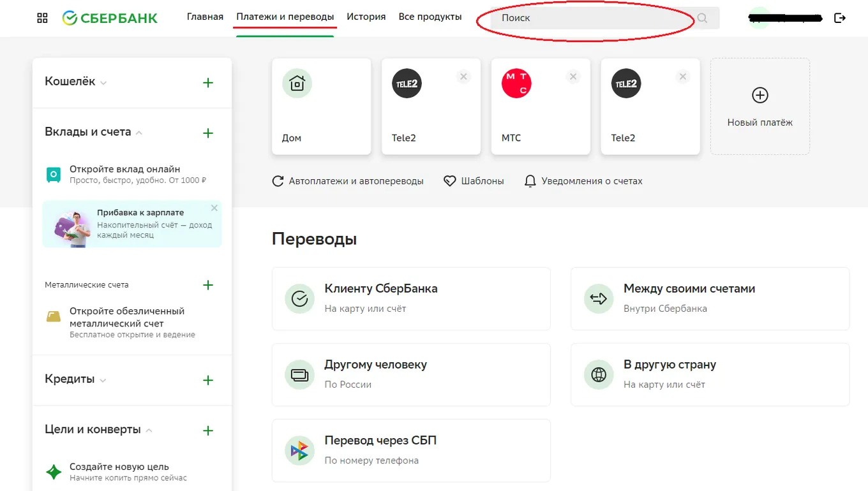This screenshot has height=491, width=868.
Task: Choose transfer Клиенту СберБанка
Action: (411, 298)
